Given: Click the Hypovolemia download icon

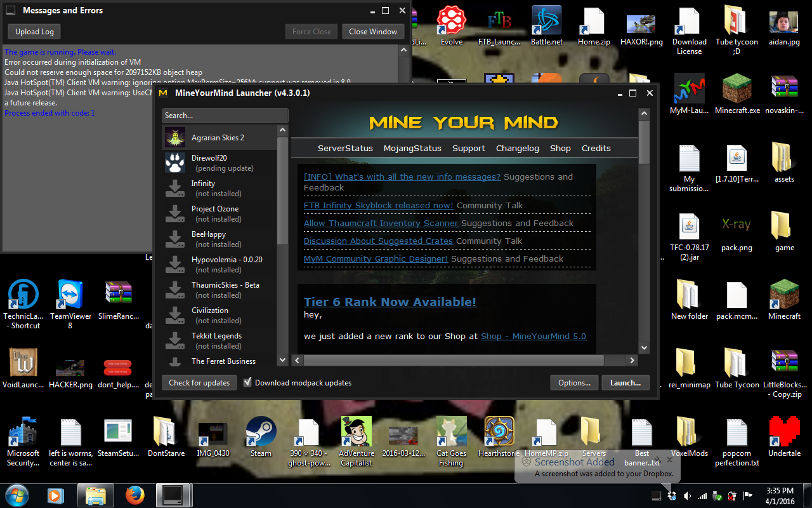Looking at the screenshot, I should [175, 265].
